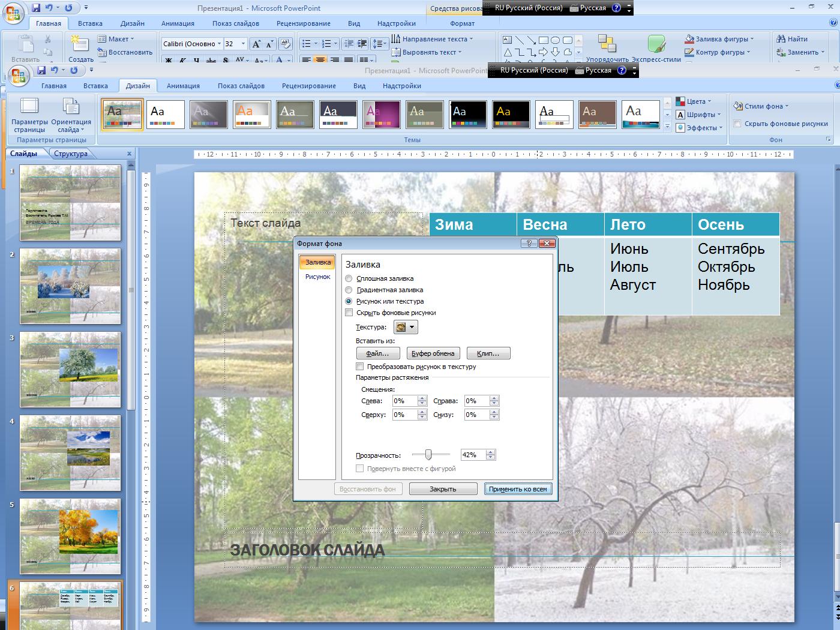Click Redo in the front window's quick access toolbar
Screen dimensions: 840x630
[x=74, y=70]
